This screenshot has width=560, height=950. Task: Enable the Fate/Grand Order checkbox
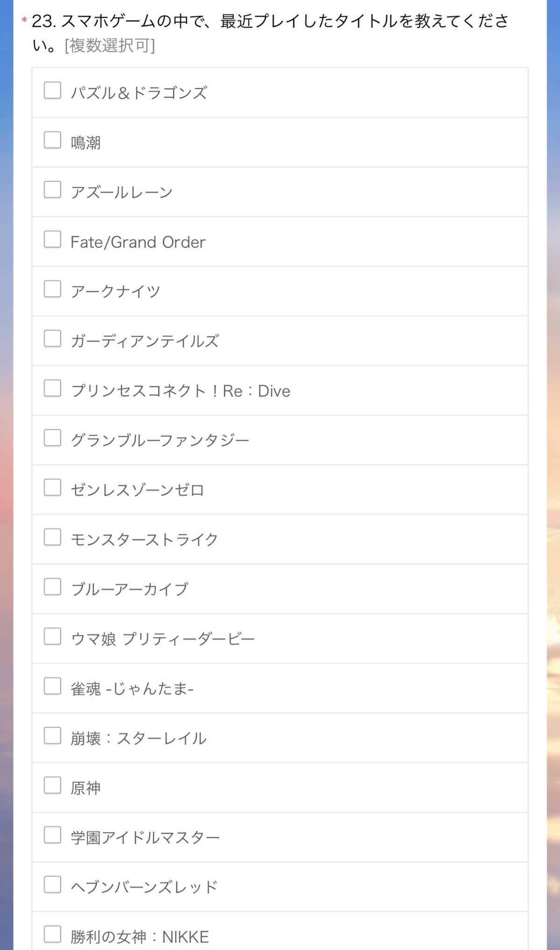coord(52,239)
